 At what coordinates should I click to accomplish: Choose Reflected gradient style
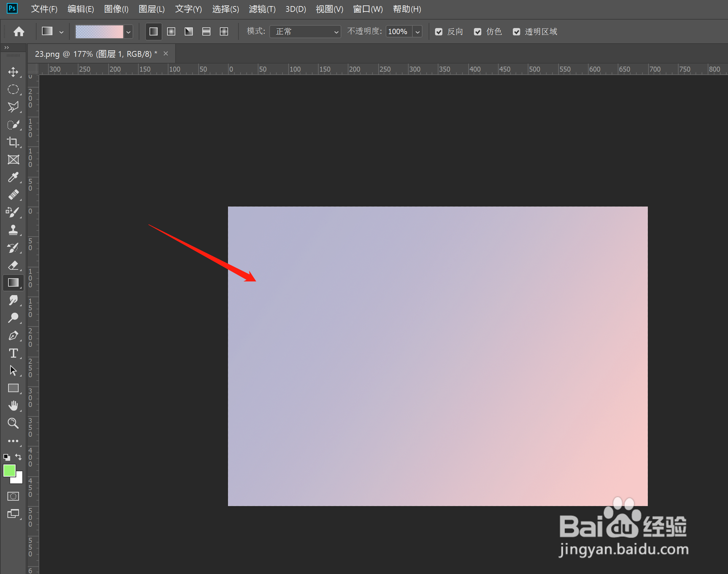click(206, 31)
